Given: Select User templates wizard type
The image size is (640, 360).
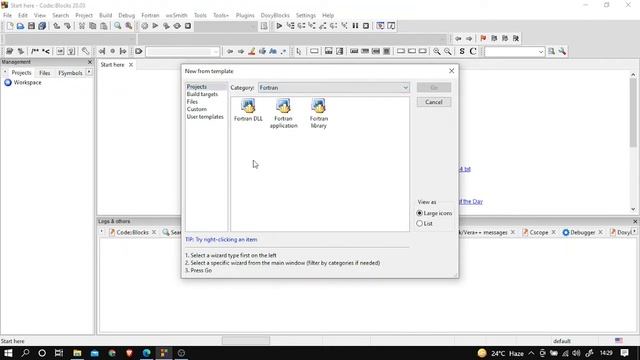Looking at the screenshot, I should click(205, 117).
